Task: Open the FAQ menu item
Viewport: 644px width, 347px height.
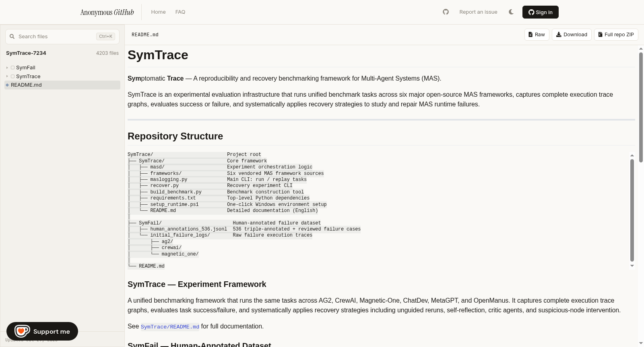Action: (x=180, y=12)
